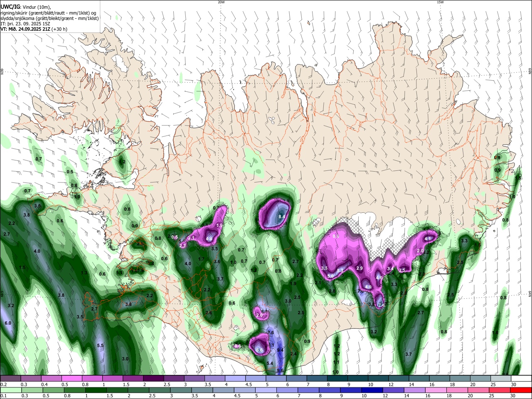Click the '64N' latitude label on right edge
This screenshot has height=399, width=532.
click(x=530, y=294)
